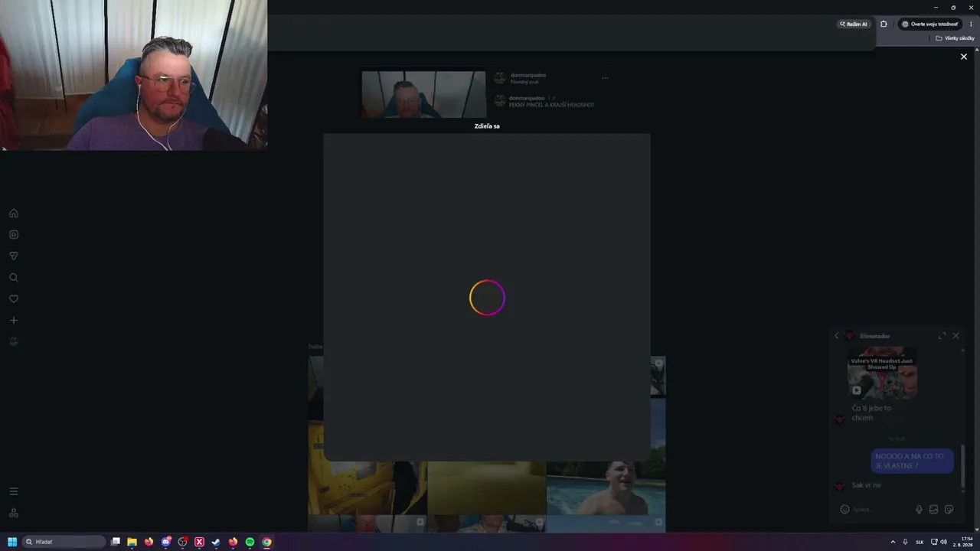Go back in the Elimatador chat panel
The image size is (980, 551).
[836, 336]
